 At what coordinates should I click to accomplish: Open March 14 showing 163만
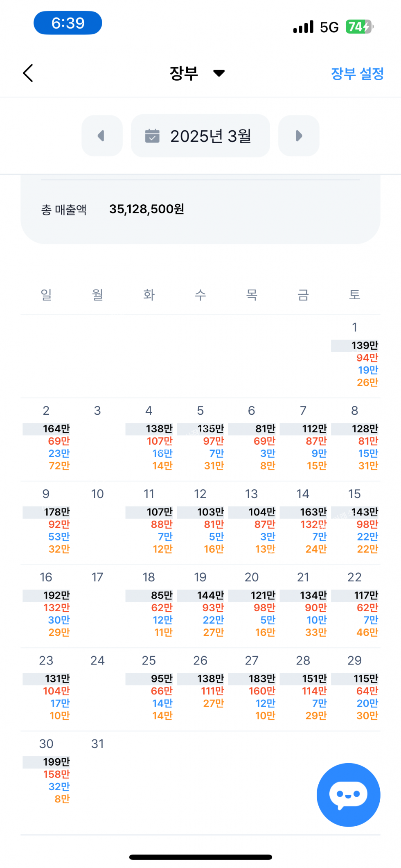click(303, 522)
